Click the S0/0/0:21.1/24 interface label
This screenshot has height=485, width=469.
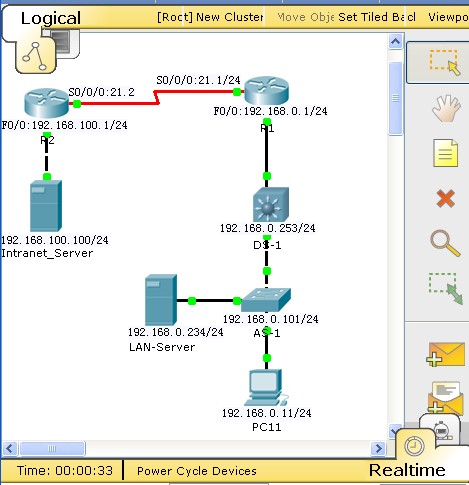(198, 80)
